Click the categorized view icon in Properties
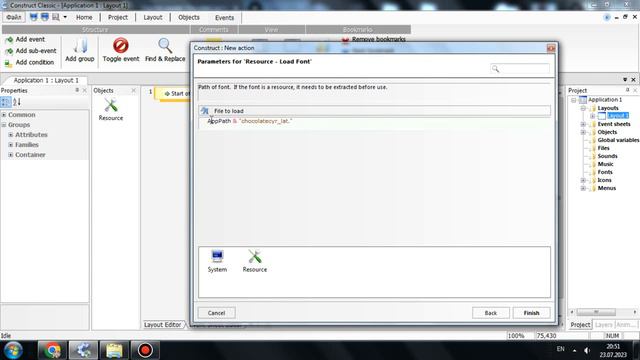640x360 pixels. click(x=5, y=102)
